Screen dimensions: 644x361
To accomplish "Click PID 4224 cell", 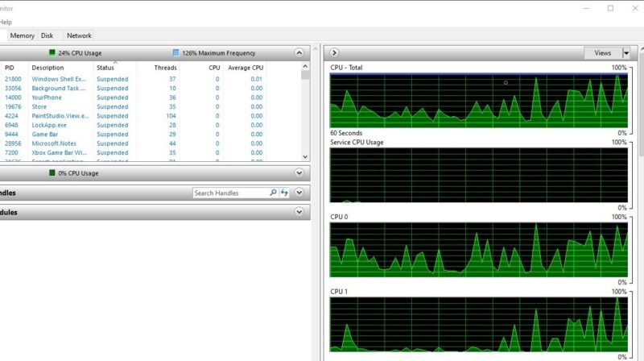I will click(11, 116).
